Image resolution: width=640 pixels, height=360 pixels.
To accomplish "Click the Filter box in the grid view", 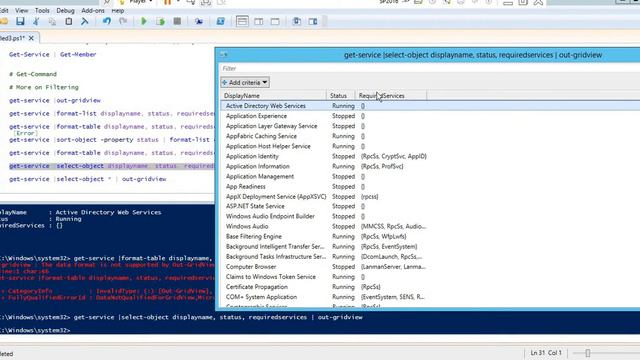I will click(x=429, y=69).
